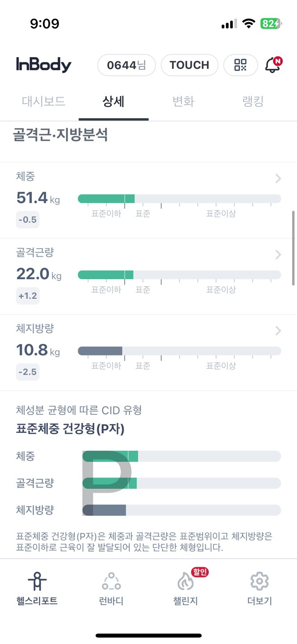Select the 랭킹 tab
Screen dimensions: 297x644
click(x=252, y=102)
